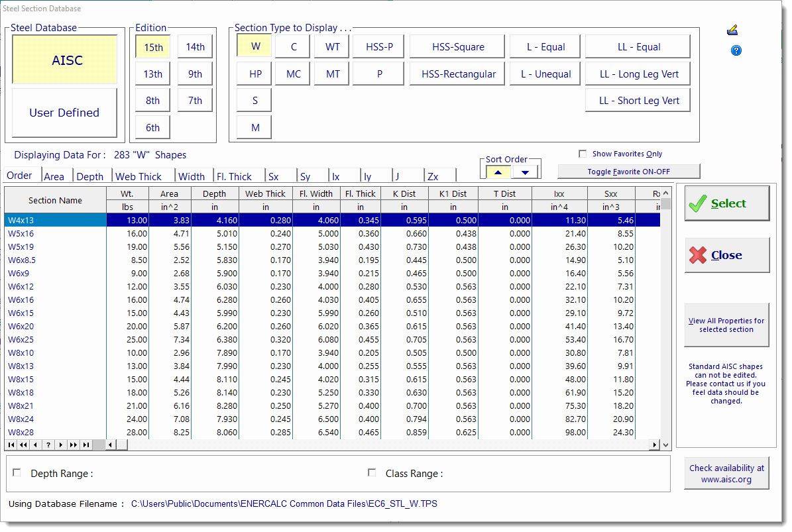The height and width of the screenshot is (532, 792).
Task: Sort by the Sx tab
Action: point(280,176)
